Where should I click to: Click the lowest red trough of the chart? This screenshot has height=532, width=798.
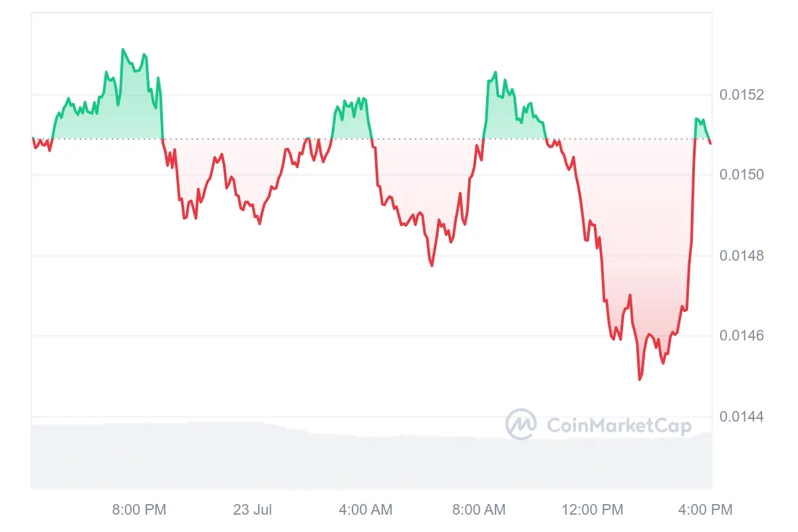[640, 380]
